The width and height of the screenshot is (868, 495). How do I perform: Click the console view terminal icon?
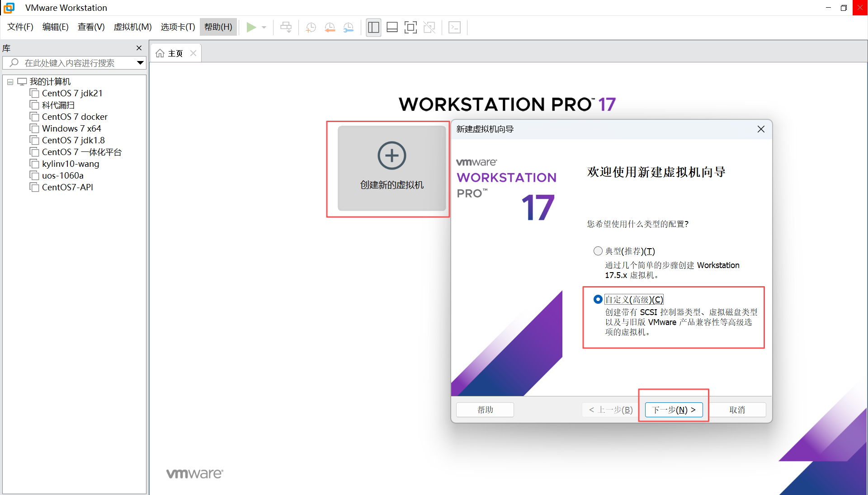click(x=454, y=28)
